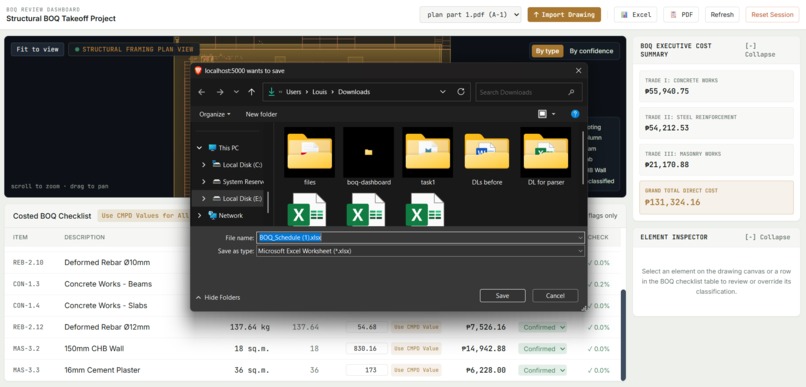This screenshot has height=387, width=806.
Task: Expand System Reserved drive node
Action: [x=204, y=181]
